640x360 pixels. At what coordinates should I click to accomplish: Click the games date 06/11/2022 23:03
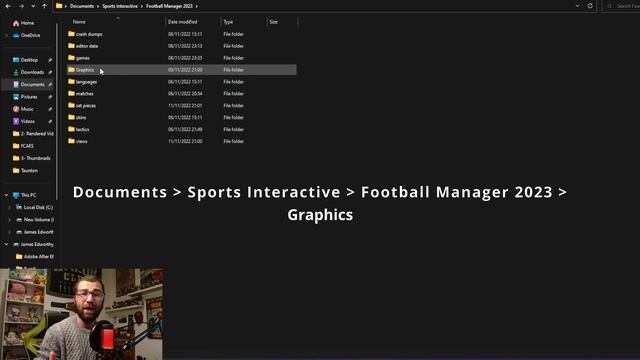[x=185, y=58]
